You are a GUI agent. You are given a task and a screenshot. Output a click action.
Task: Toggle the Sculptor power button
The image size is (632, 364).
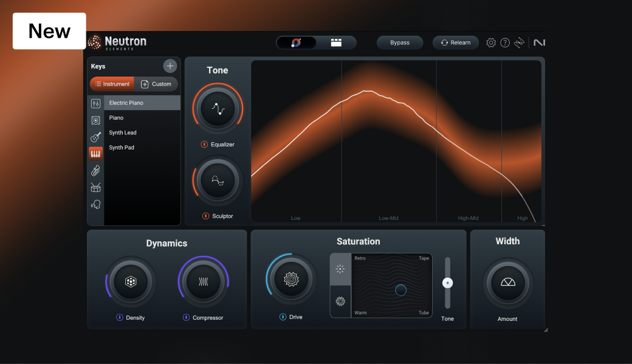click(205, 216)
